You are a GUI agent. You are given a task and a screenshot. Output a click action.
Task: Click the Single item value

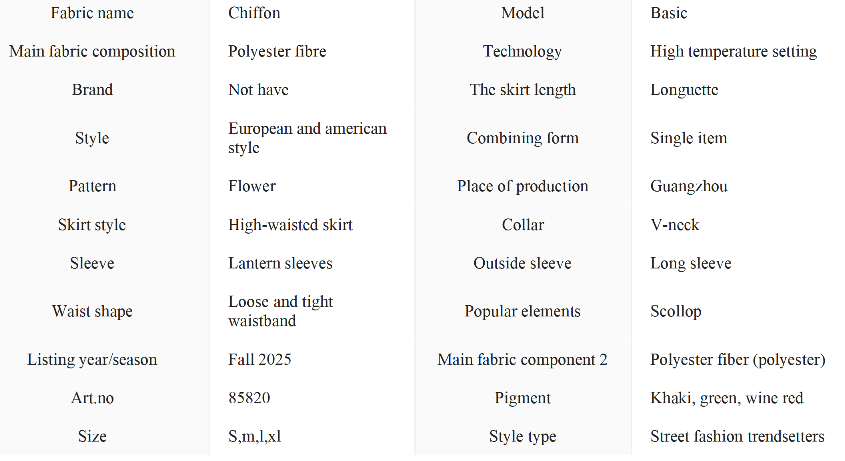688,138
